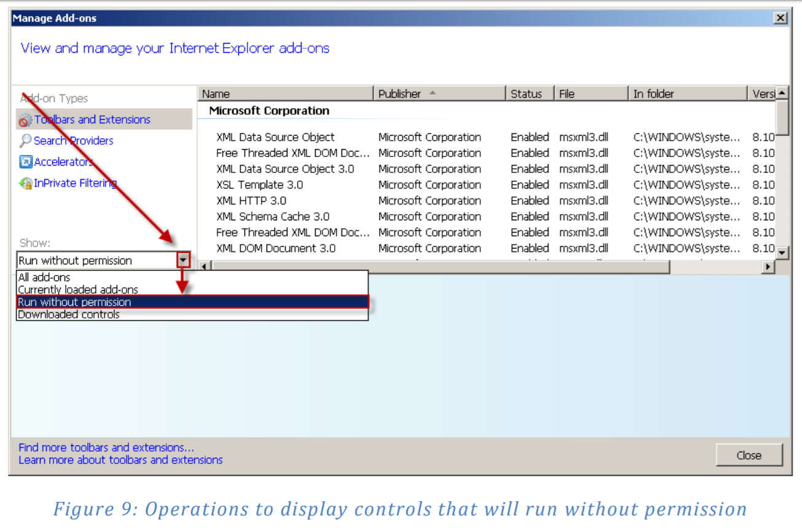802x532 pixels.
Task: Click vertical scrollbar up arrow
Action: tap(782, 94)
